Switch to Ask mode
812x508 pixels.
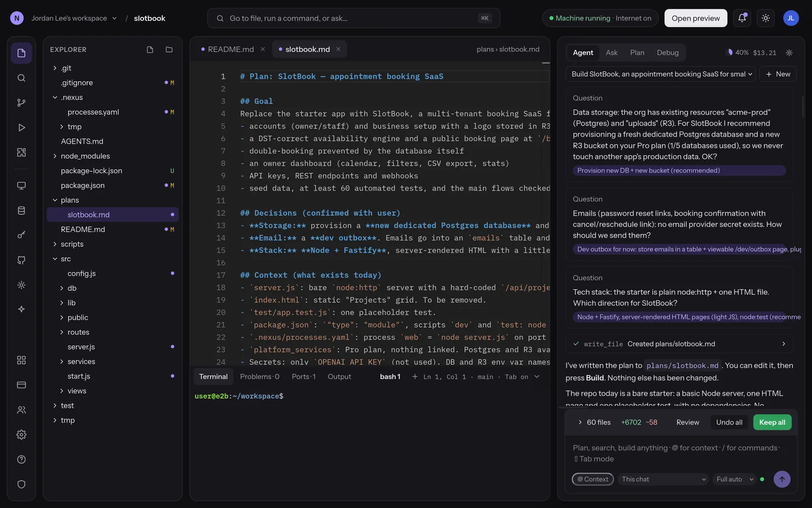tap(612, 53)
